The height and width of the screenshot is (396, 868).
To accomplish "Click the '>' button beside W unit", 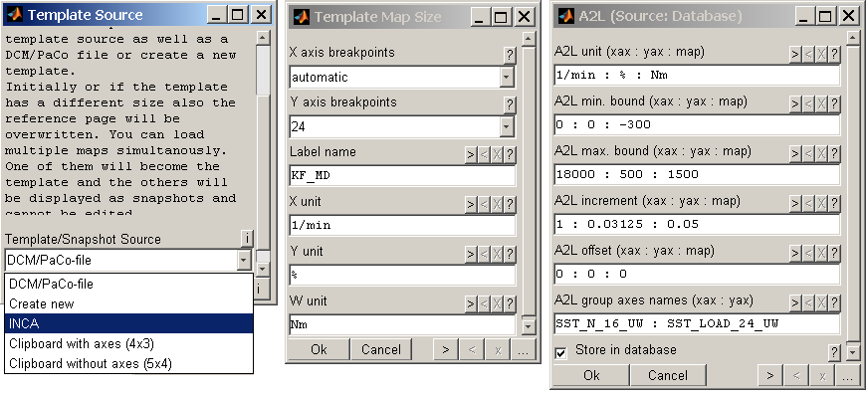I will [x=471, y=304].
